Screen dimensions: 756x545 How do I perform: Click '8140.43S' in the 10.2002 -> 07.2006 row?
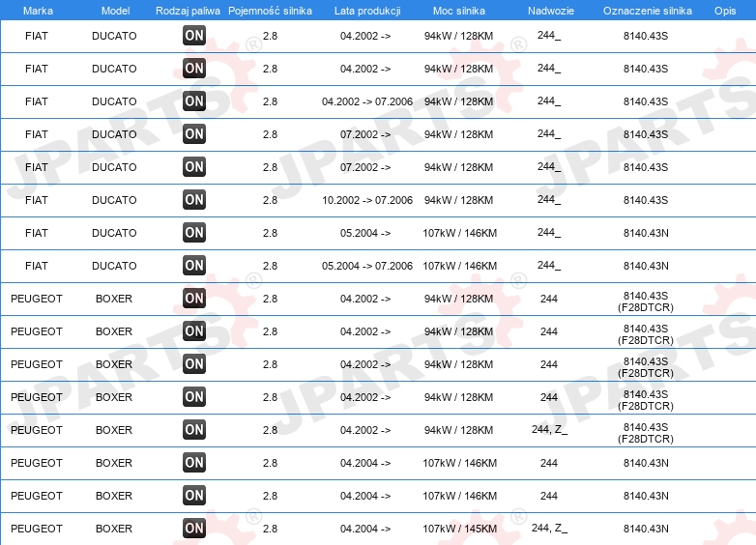(x=646, y=200)
